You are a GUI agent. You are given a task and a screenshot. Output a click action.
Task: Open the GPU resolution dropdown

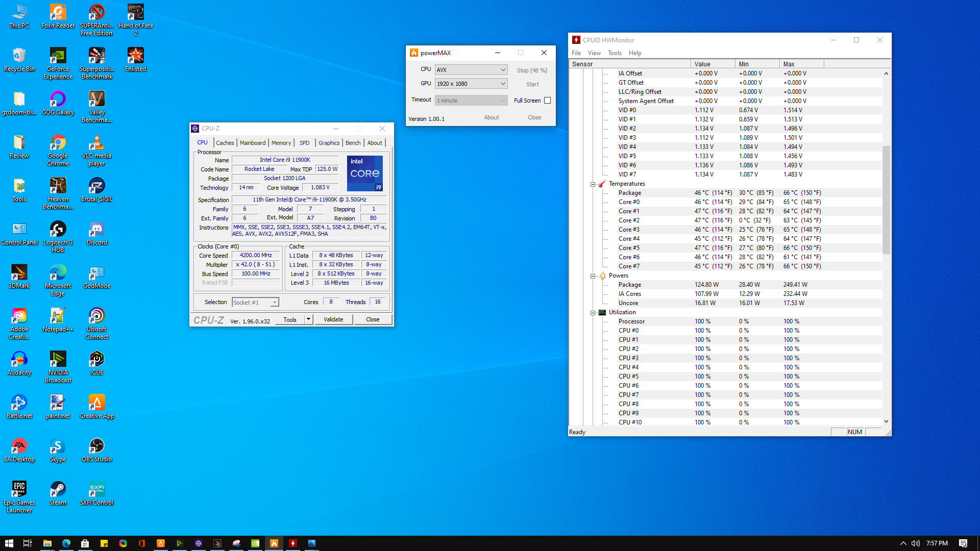coord(471,84)
